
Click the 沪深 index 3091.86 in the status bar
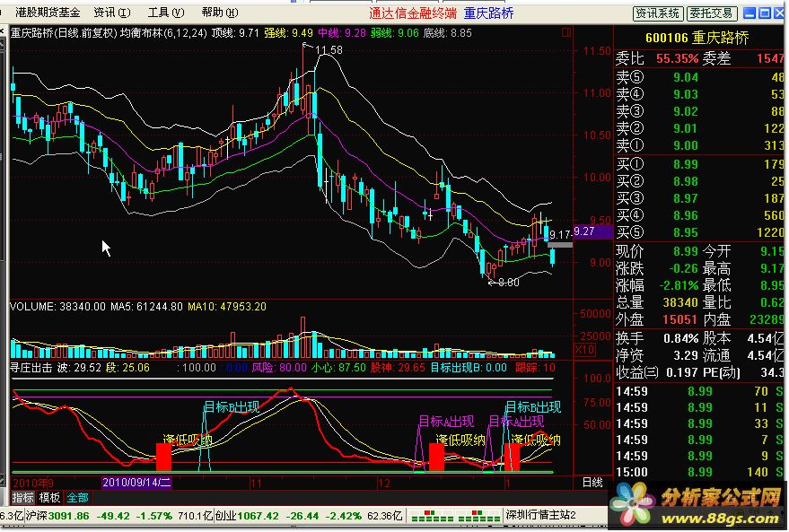[x=69, y=516]
